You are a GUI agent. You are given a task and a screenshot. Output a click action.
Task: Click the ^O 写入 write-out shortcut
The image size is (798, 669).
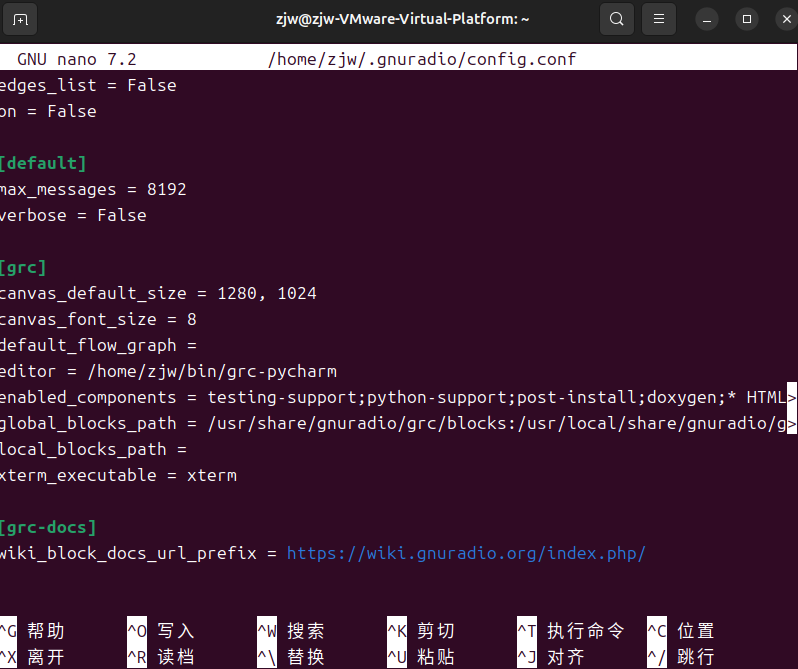161,631
